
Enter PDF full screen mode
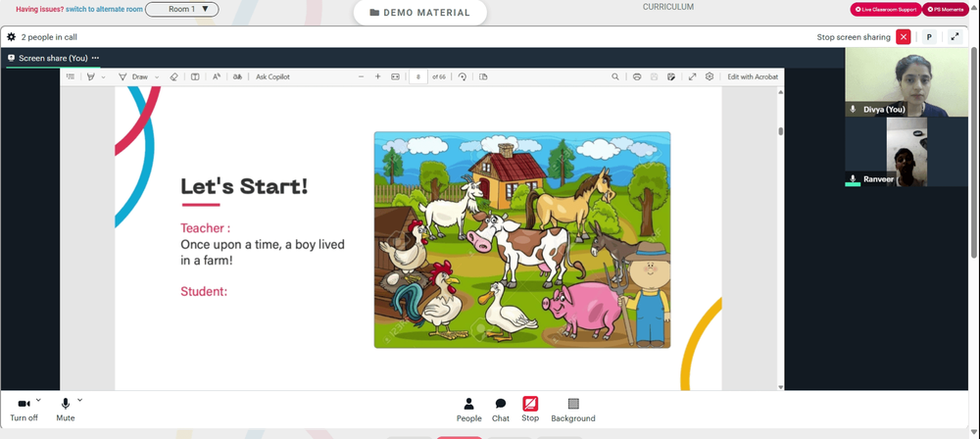pos(693,76)
